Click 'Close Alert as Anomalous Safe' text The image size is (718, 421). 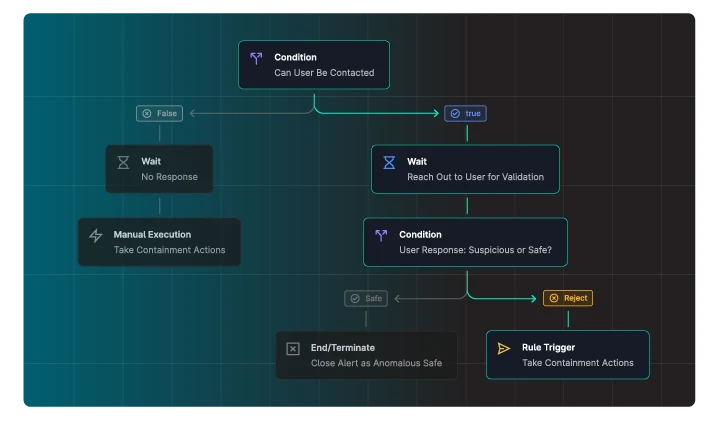(376, 363)
